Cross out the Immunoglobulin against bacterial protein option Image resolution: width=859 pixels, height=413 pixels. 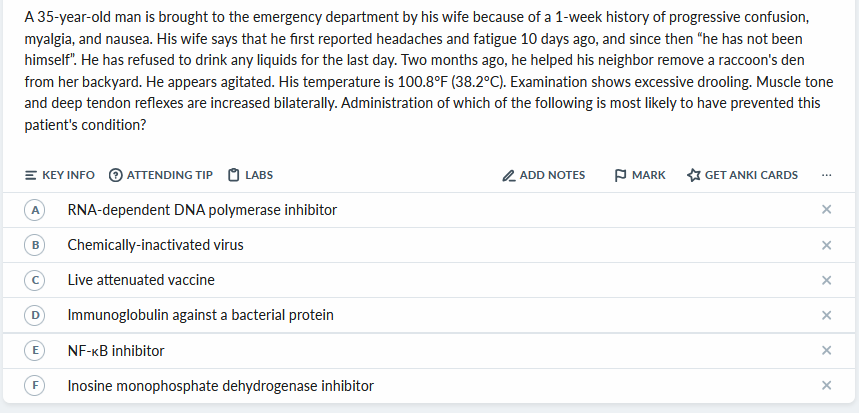tap(826, 315)
